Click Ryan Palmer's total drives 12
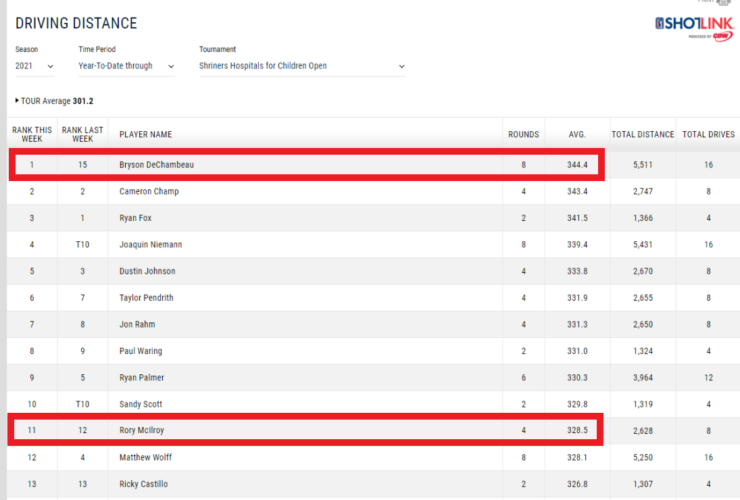Image resolution: width=740 pixels, height=500 pixels. pyautogui.click(x=708, y=378)
